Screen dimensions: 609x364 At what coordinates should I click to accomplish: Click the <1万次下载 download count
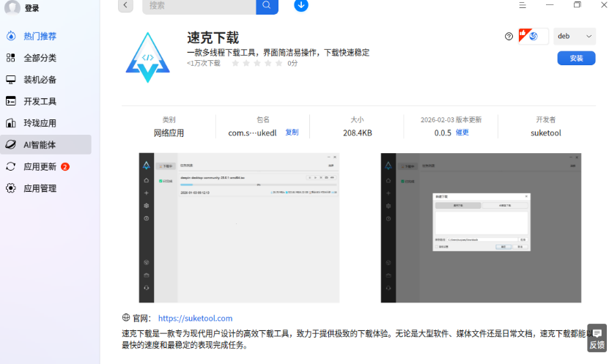[204, 63]
